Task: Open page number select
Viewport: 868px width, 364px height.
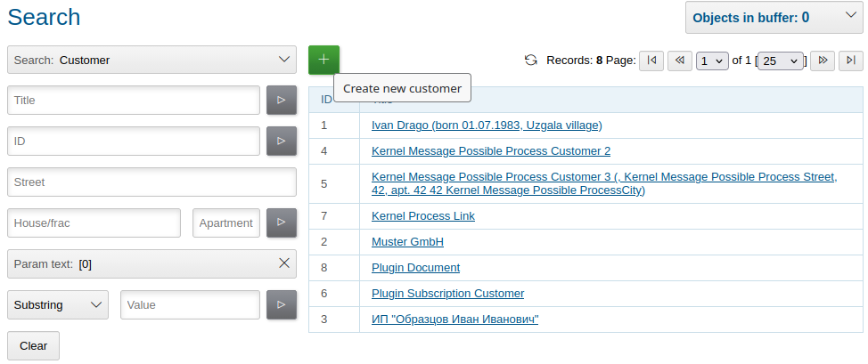Action: pos(712,61)
